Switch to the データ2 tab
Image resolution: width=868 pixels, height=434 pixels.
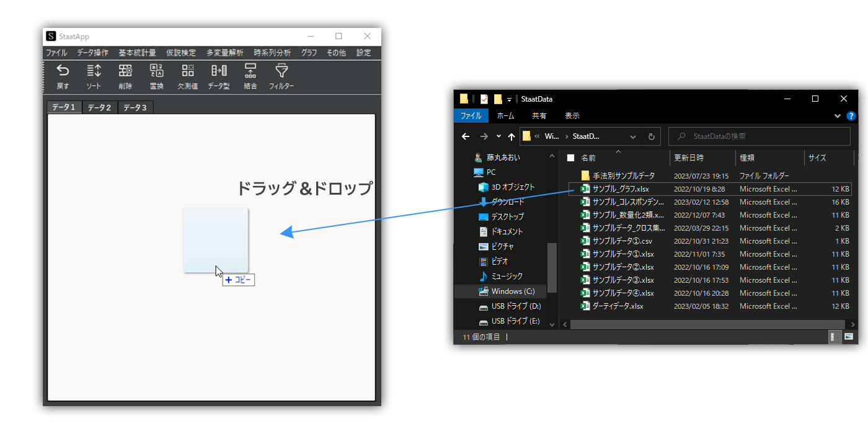(99, 107)
